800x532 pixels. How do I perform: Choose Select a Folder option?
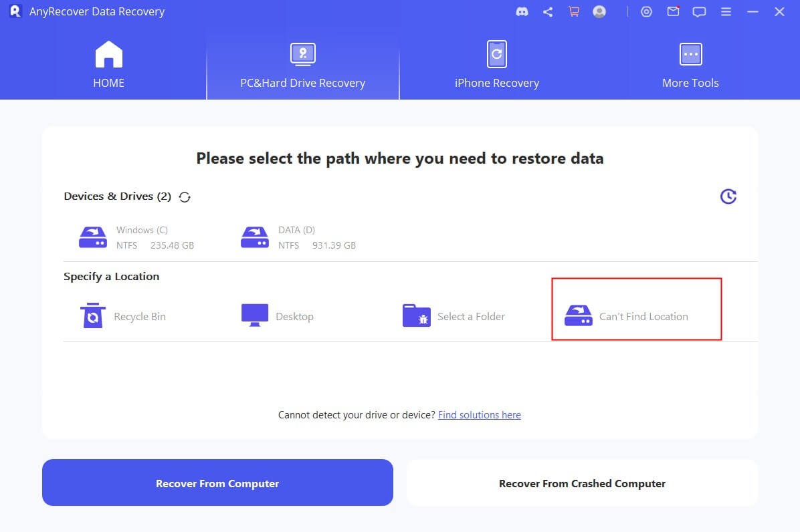tap(455, 315)
